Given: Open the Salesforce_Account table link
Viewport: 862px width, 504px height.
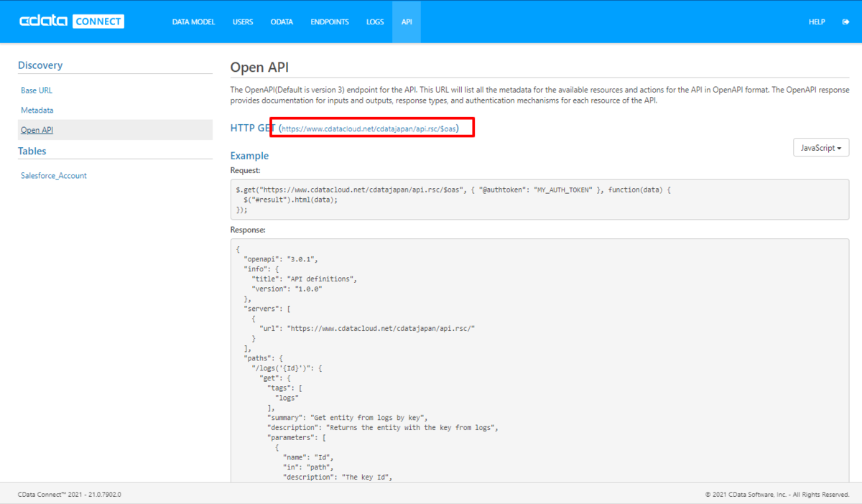Looking at the screenshot, I should [54, 175].
